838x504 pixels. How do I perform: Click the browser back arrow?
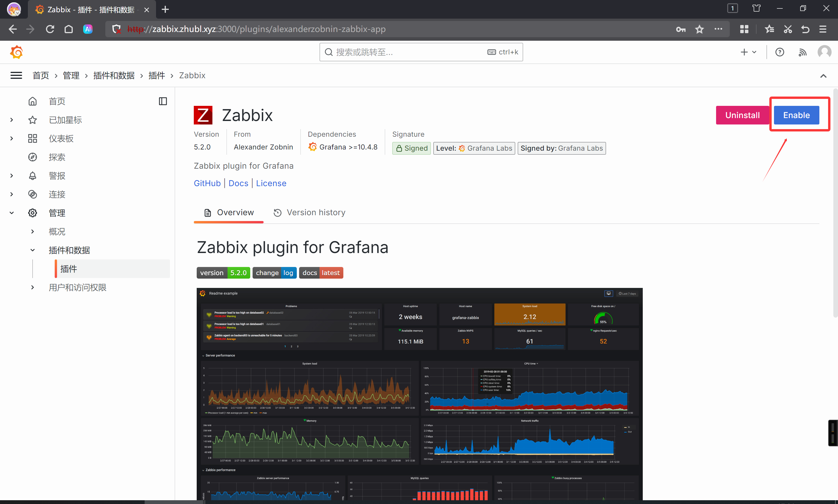click(13, 29)
